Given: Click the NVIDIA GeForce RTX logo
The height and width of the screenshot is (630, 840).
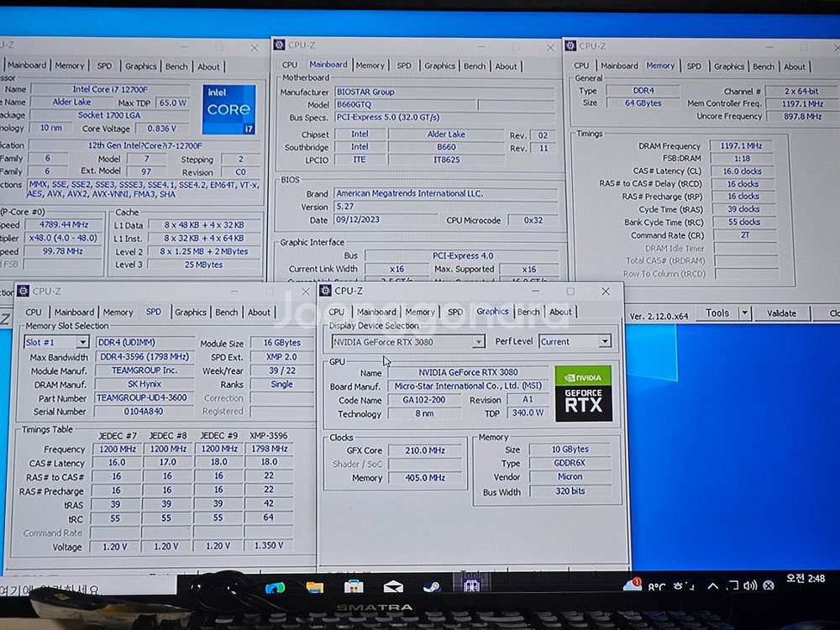Looking at the screenshot, I should tap(584, 393).
